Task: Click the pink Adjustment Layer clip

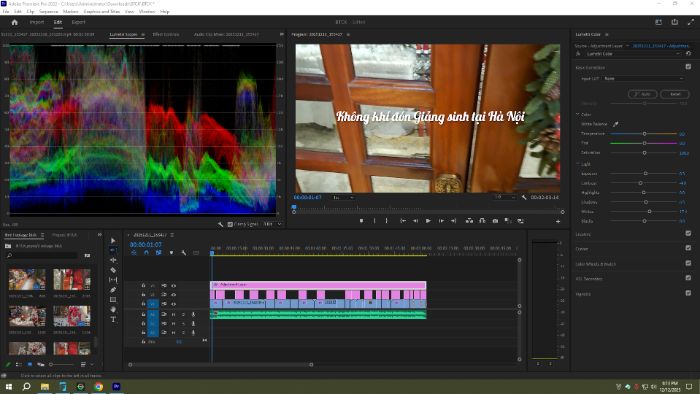Action: (318, 285)
